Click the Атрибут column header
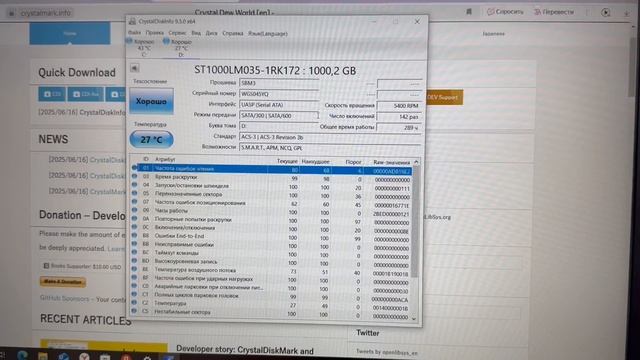640x360 pixels. (165, 159)
